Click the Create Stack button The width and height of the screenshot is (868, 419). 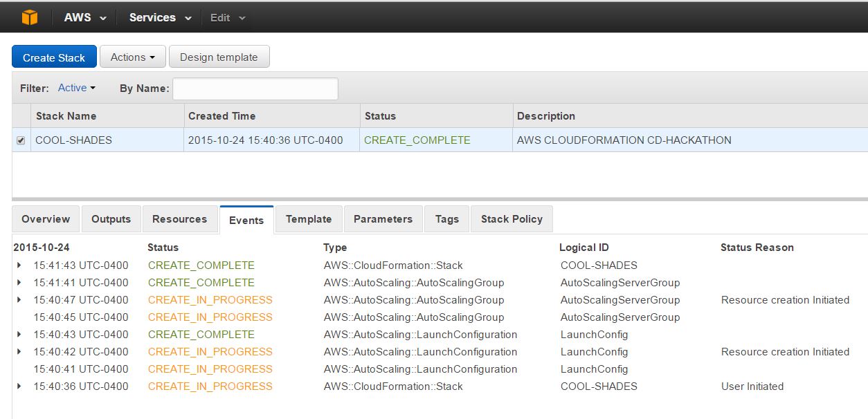(54, 57)
